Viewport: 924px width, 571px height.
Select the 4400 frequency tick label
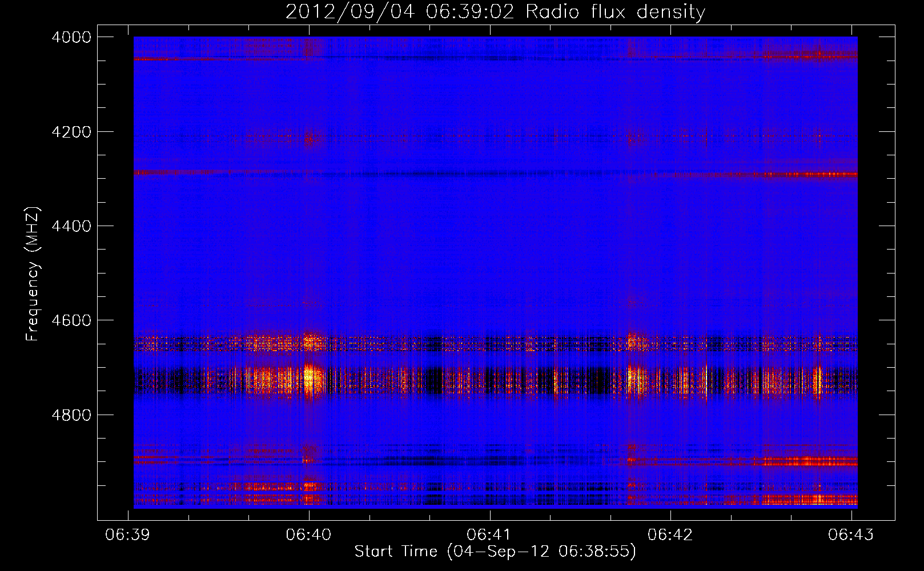71,226
